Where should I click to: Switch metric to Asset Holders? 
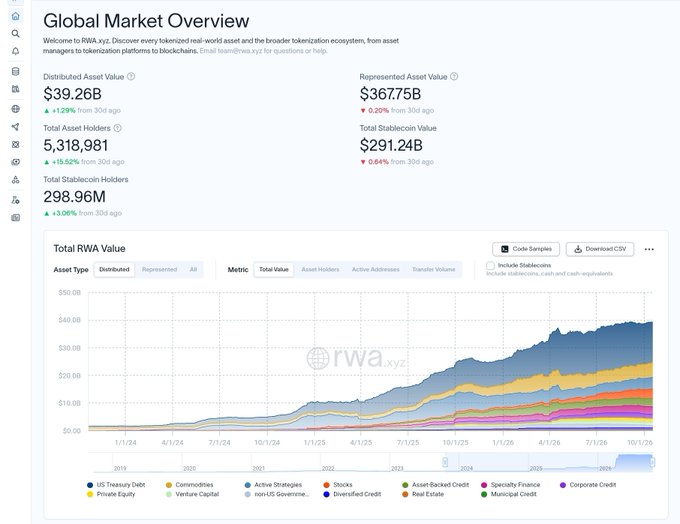(x=320, y=269)
